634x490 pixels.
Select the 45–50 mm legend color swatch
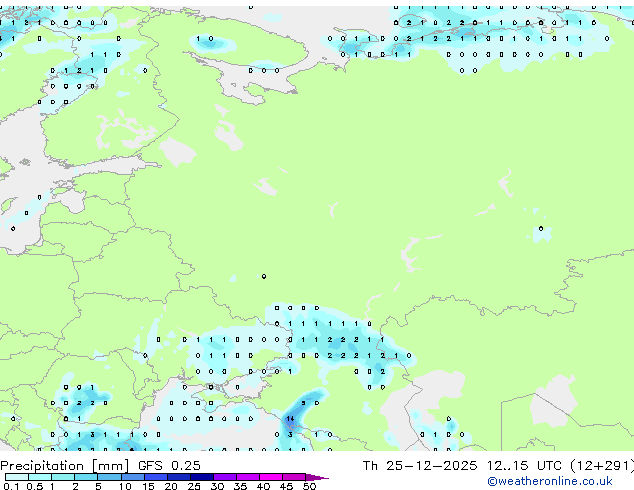294,477
